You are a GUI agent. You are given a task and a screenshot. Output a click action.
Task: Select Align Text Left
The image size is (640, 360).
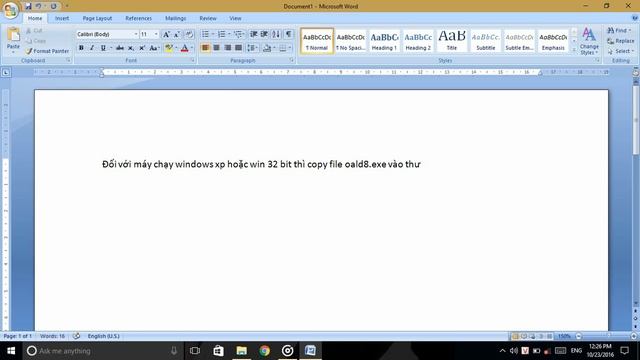tap(205, 48)
